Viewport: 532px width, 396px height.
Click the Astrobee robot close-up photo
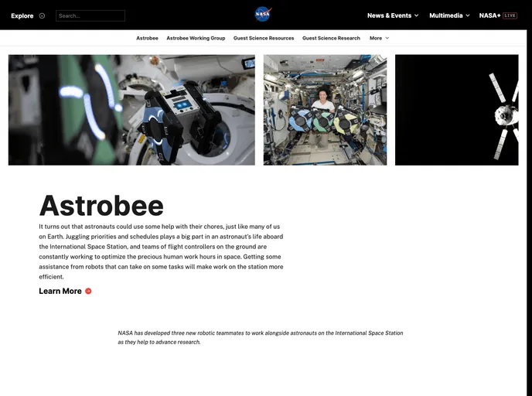tap(131, 110)
